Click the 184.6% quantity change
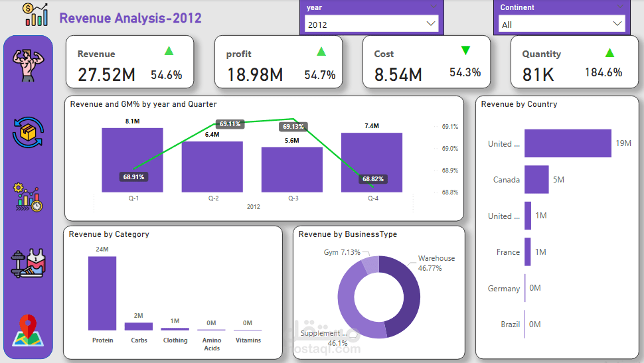The width and height of the screenshot is (644, 363). pos(604,73)
